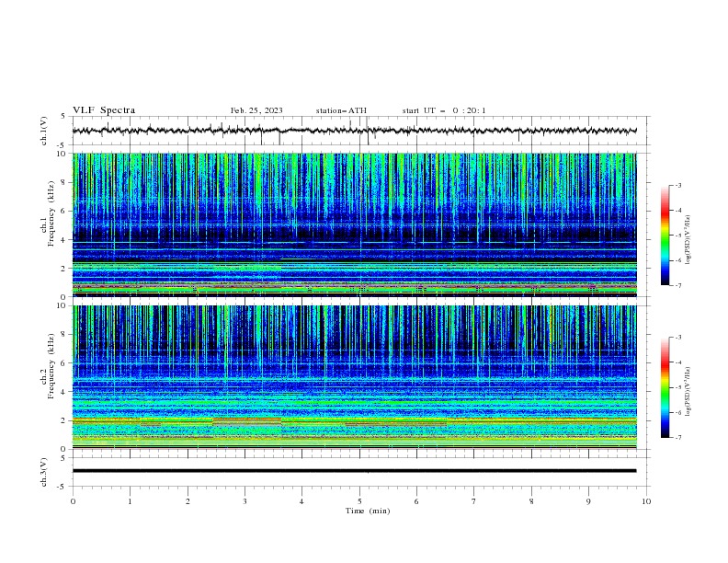This screenshot has height=563, width=728.
Task: Click the "station=ATH" header text
Action: pyautogui.click(x=341, y=110)
